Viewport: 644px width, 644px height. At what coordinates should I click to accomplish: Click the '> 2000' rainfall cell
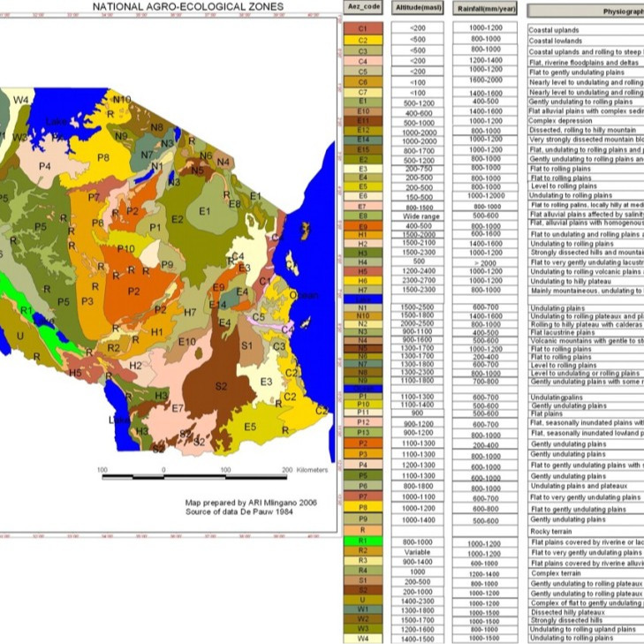tap(486, 262)
